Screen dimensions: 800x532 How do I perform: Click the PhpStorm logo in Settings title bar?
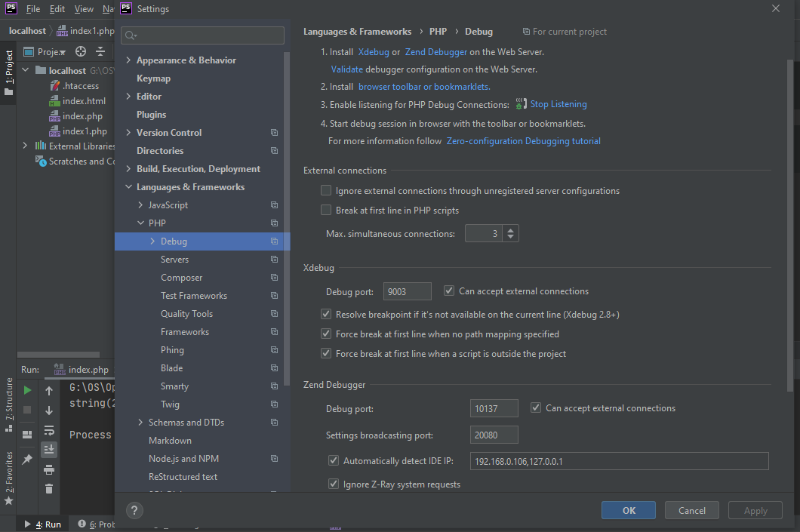[126, 8]
